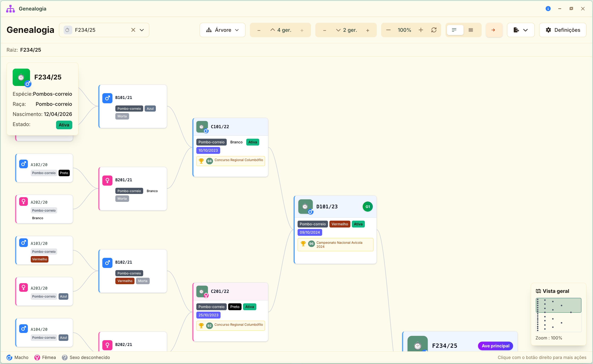Click the Preto color tag on C201/22
The height and width of the screenshot is (364, 593).
[234, 307]
